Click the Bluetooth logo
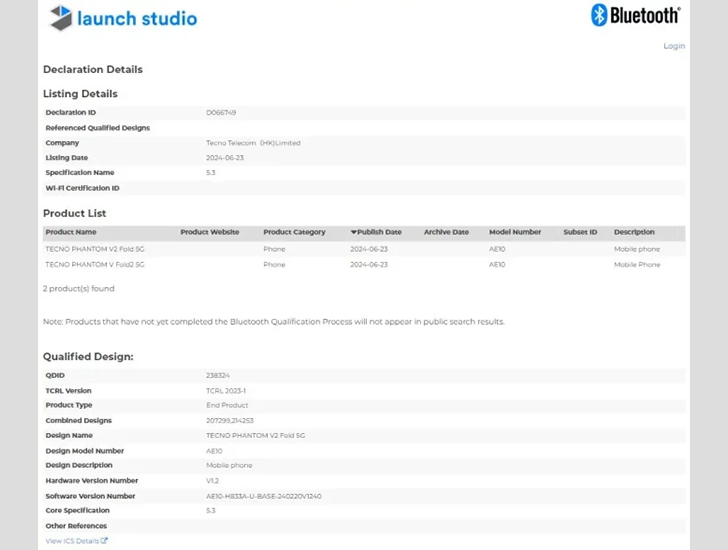The height and width of the screenshot is (550, 728). (636, 15)
